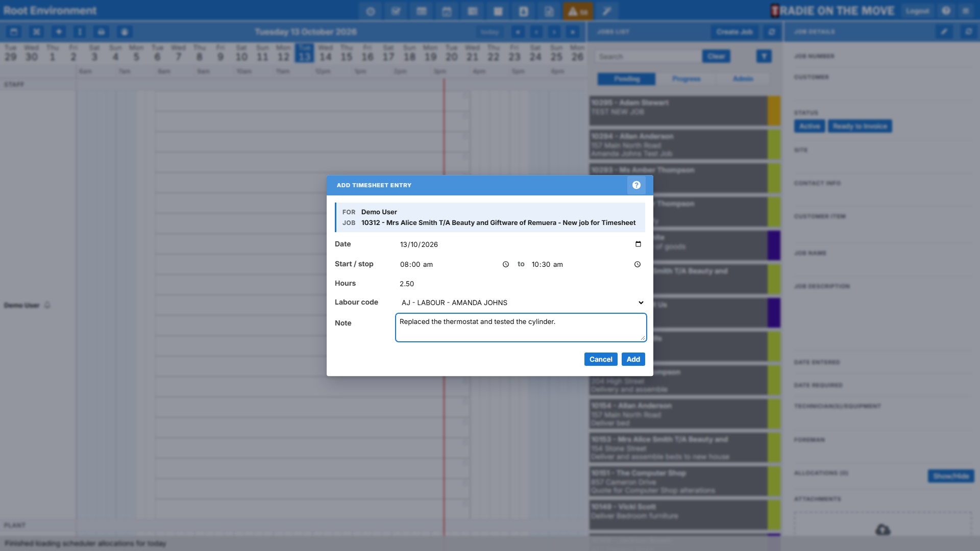The width and height of the screenshot is (980, 551).
Task: Click the start time 08:00 am field
Action: pos(455,264)
